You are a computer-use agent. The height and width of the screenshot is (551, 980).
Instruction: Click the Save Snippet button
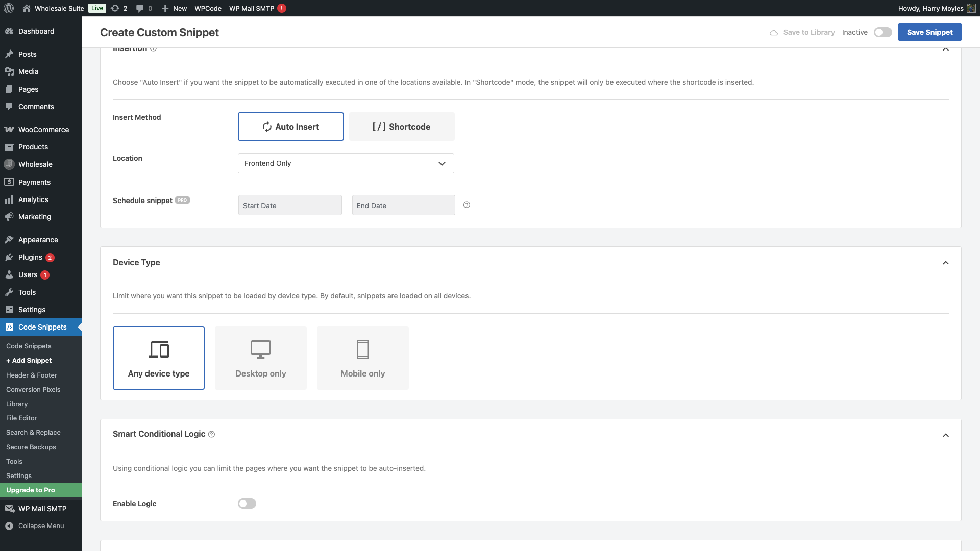click(x=929, y=32)
